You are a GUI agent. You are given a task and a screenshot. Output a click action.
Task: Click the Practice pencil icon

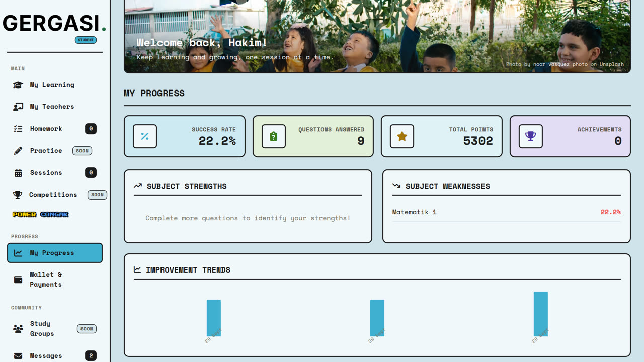[18, 151]
